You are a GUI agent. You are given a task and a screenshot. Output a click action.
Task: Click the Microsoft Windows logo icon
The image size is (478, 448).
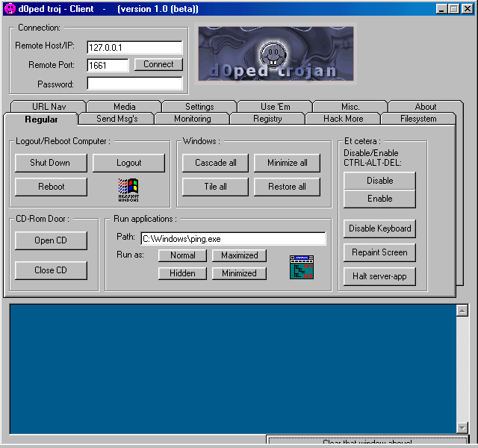(128, 190)
